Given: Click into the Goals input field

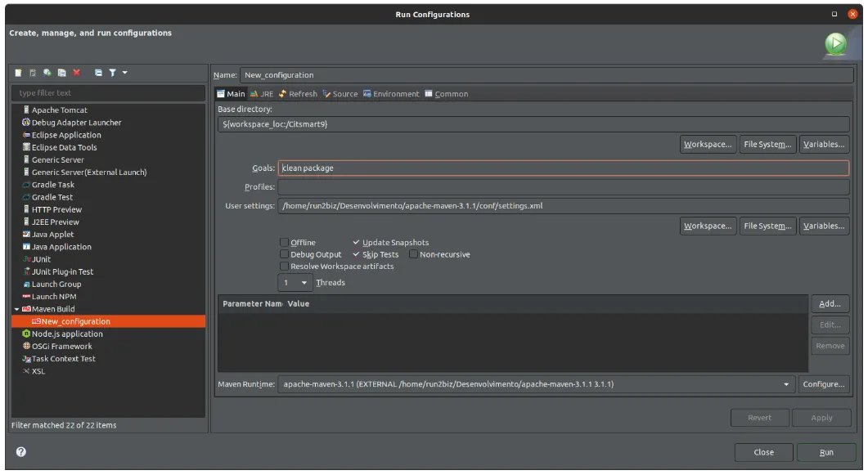Looking at the screenshot, I should click(x=563, y=168).
